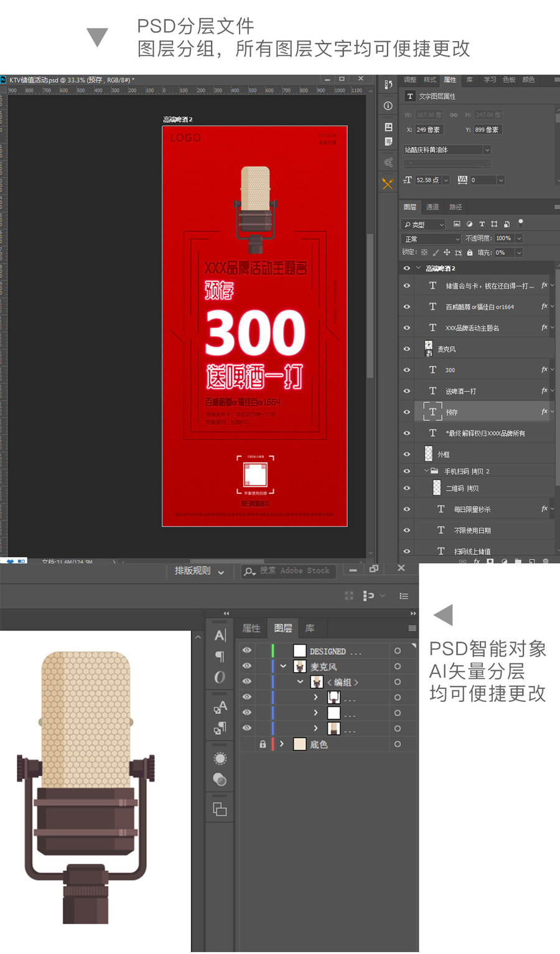
Task: Click the text layer properties T icon
Action: click(x=410, y=96)
